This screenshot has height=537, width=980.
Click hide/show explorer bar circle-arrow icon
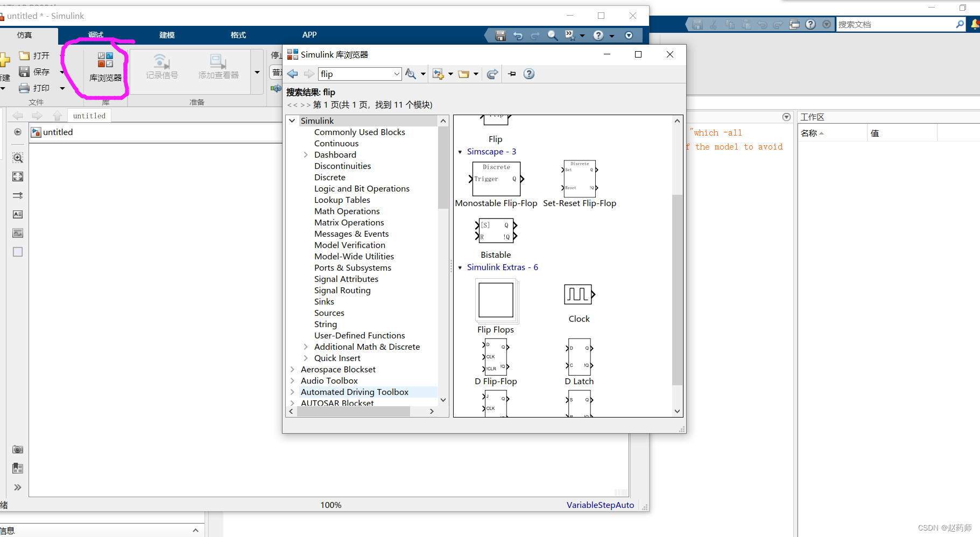click(18, 132)
